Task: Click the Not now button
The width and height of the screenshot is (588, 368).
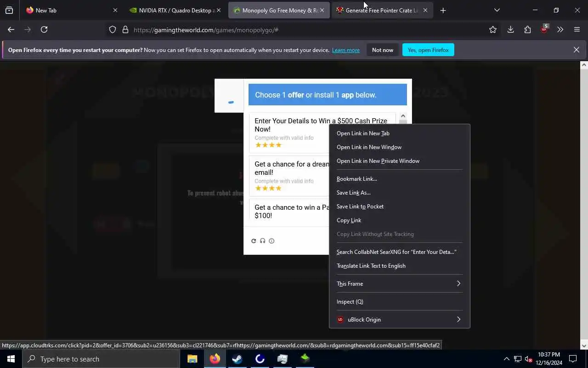Action: coord(383,50)
